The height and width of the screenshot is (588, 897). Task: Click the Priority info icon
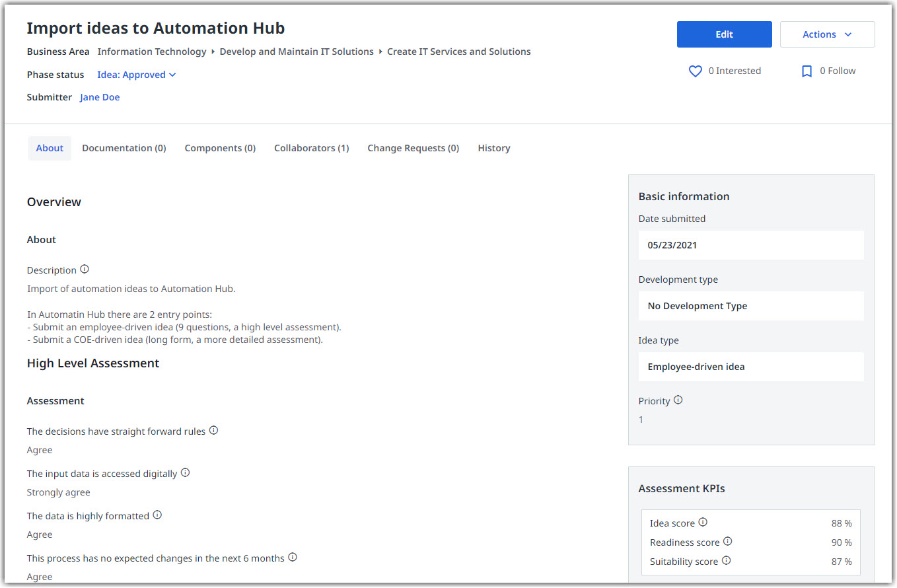[x=678, y=400]
